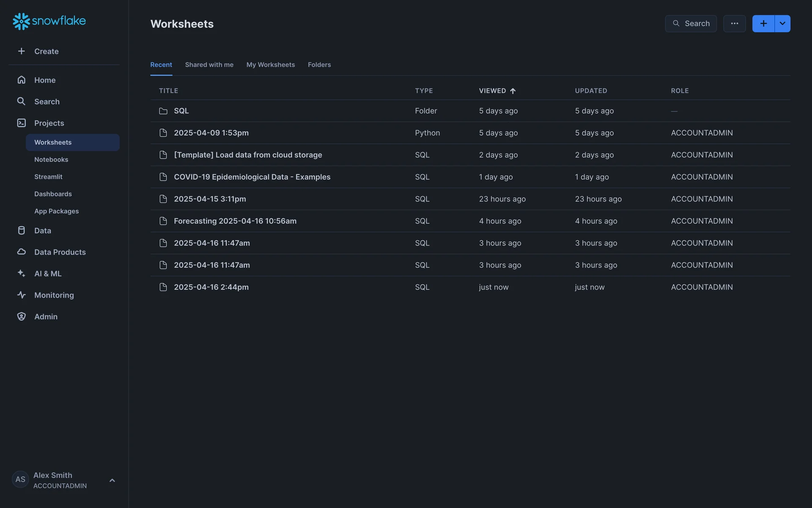
Task: Click the blue plus new worksheet button
Action: click(763, 24)
